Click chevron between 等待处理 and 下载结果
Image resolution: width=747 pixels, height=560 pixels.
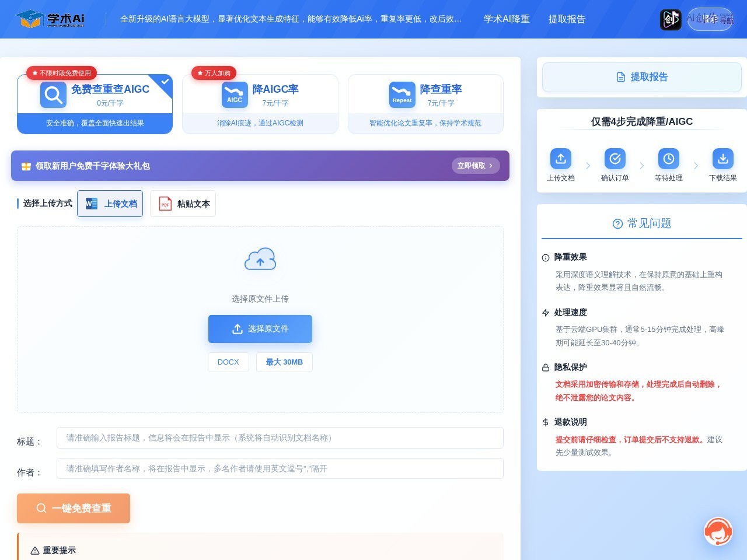[x=696, y=166]
